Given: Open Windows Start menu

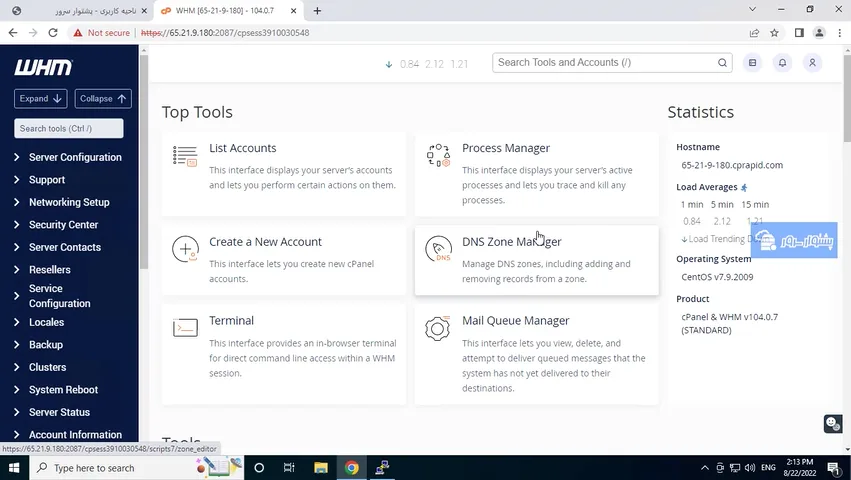Looking at the screenshot, I should click(14, 468).
